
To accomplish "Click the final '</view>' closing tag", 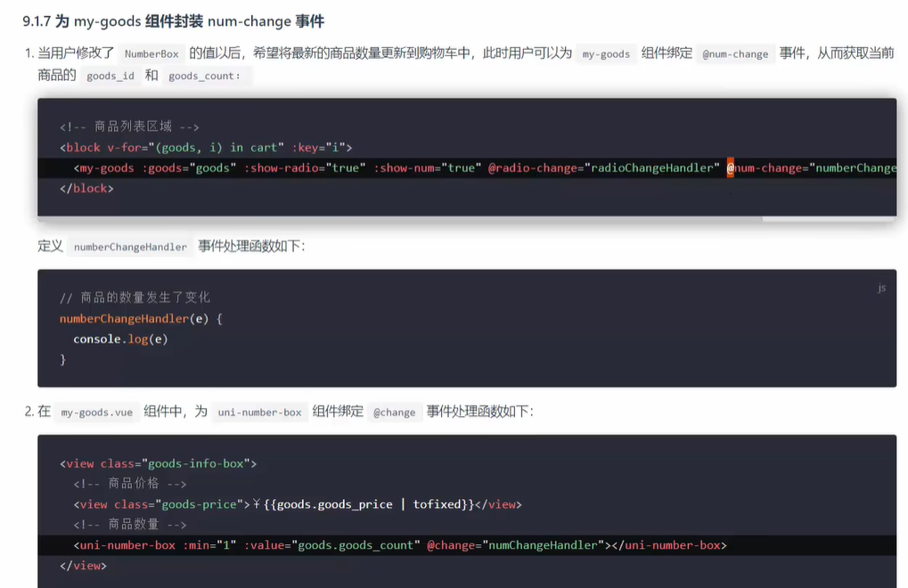I will (x=84, y=566).
